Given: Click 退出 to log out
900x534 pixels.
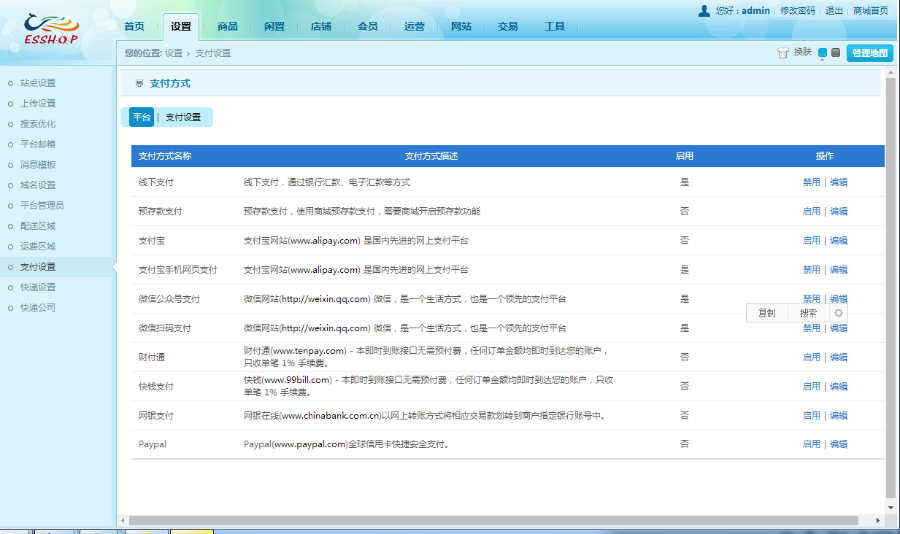Looking at the screenshot, I should pyautogui.click(x=833, y=10).
